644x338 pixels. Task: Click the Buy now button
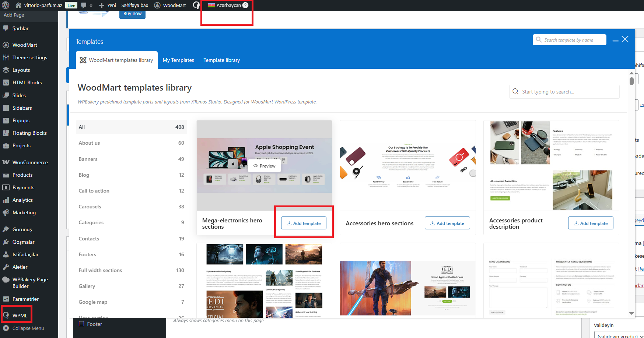(132, 14)
